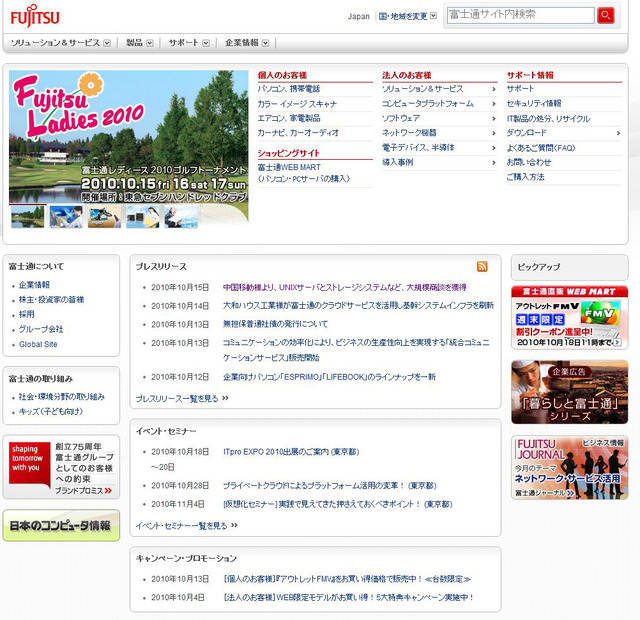Open 無担保普通社債の発行について press release

275,324
